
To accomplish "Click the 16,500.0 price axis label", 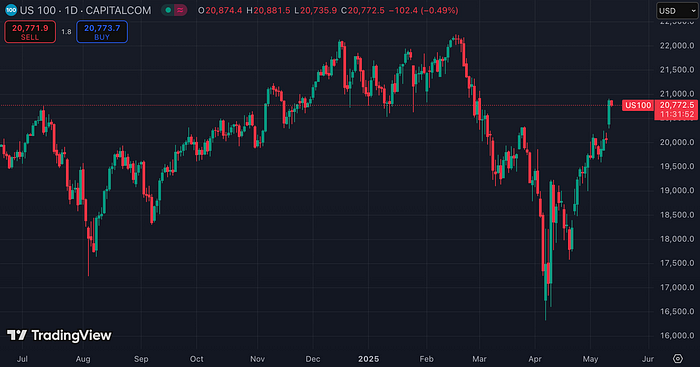I will (677, 311).
